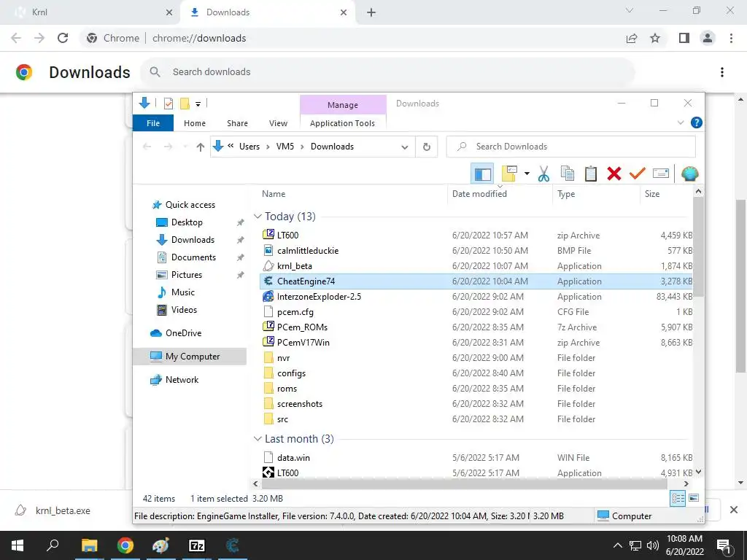Switch to details view in status bar

(x=678, y=498)
